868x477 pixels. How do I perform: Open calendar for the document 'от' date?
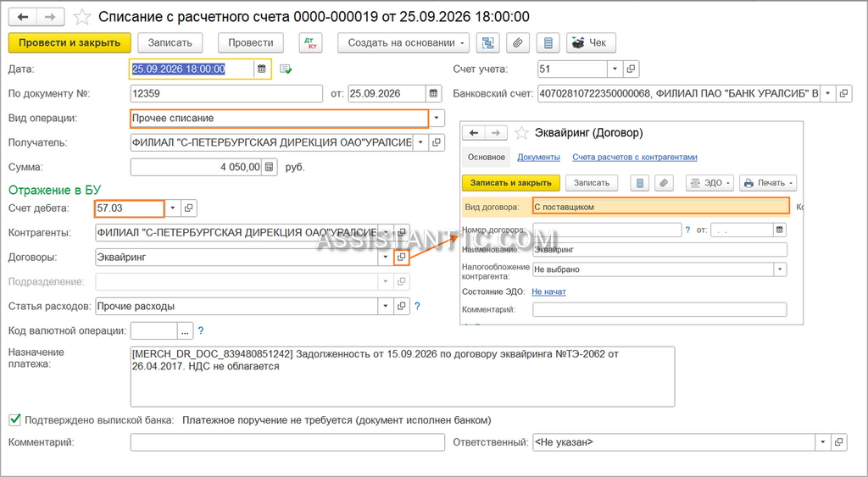coord(433,93)
